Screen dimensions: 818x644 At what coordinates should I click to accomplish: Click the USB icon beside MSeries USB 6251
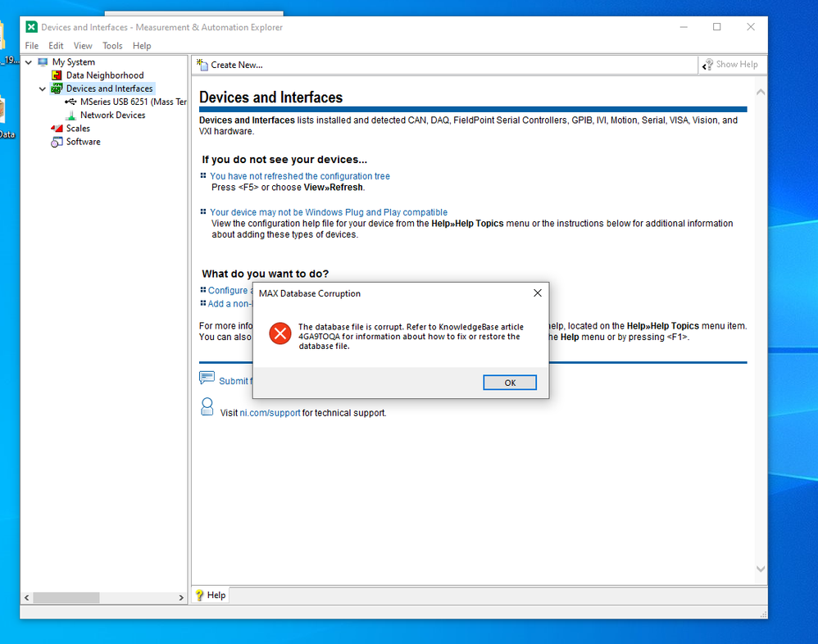point(70,102)
